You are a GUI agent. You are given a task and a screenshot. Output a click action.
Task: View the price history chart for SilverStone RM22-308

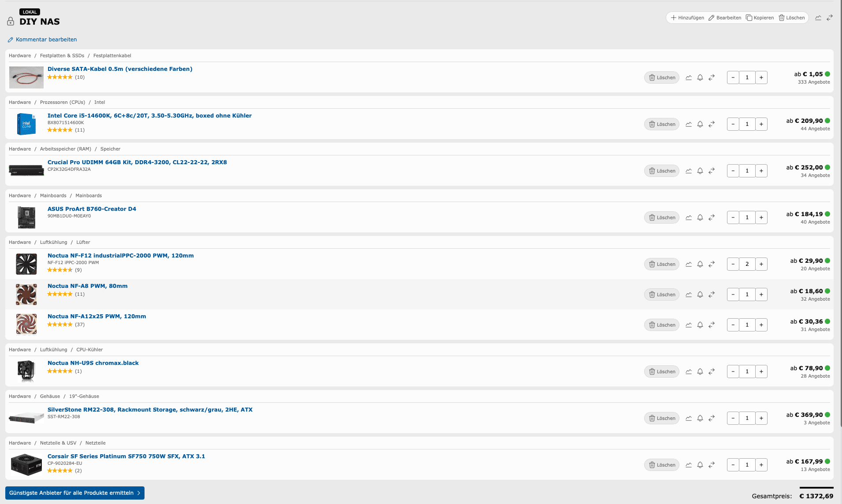pos(689,418)
